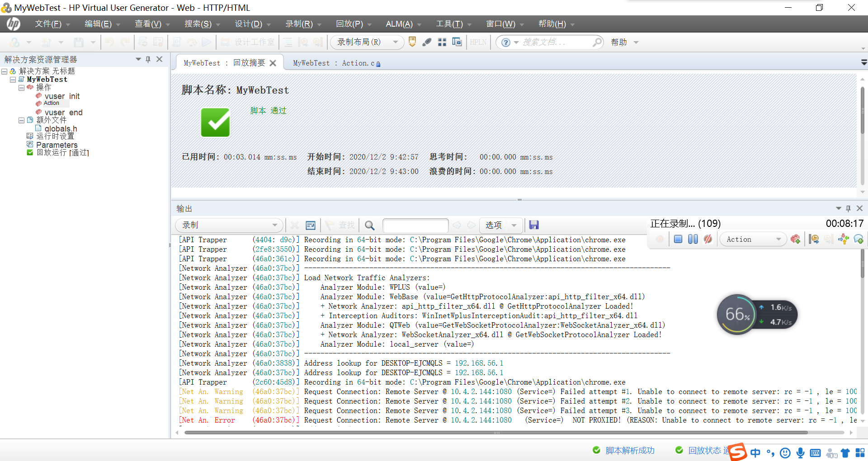The height and width of the screenshot is (461, 868).
Task: Open the 选项 dropdown in output toolbar
Action: pyautogui.click(x=501, y=225)
